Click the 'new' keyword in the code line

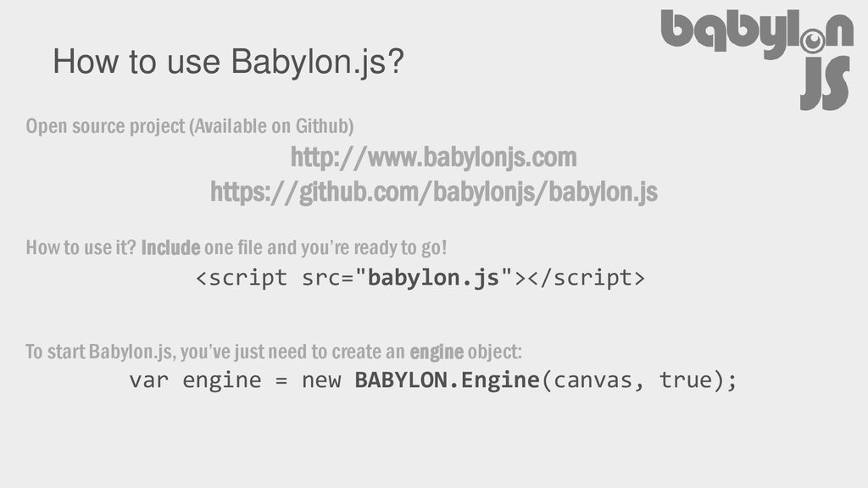point(321,380)
